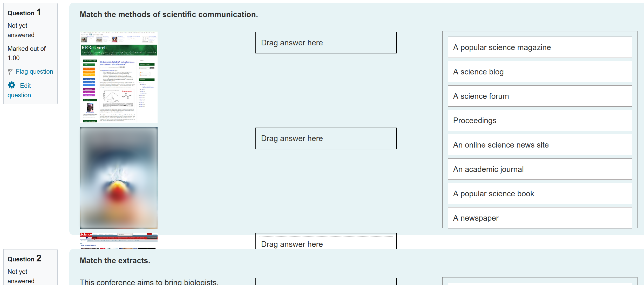Screen dimensions: 644x285
Task: Click first Drag answer here box
Action: [x=326, y=43]
